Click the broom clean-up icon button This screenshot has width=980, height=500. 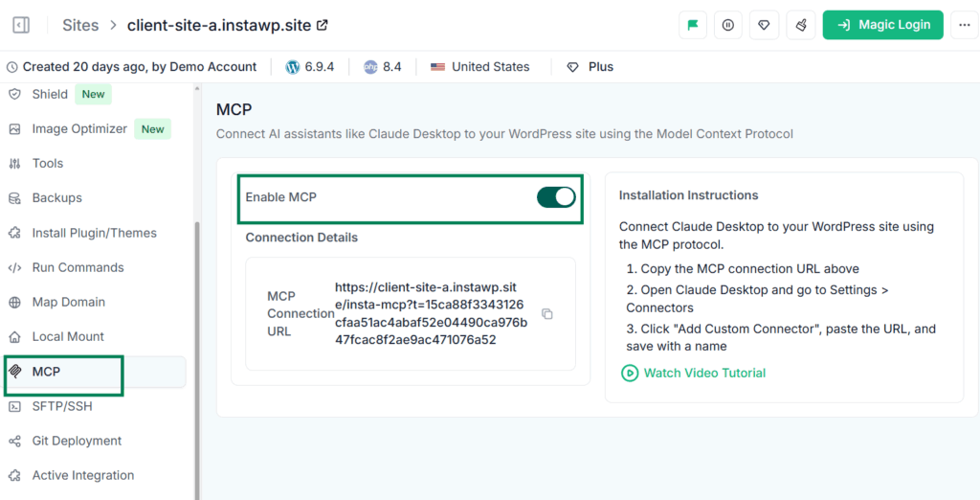[x=801, y=25]
